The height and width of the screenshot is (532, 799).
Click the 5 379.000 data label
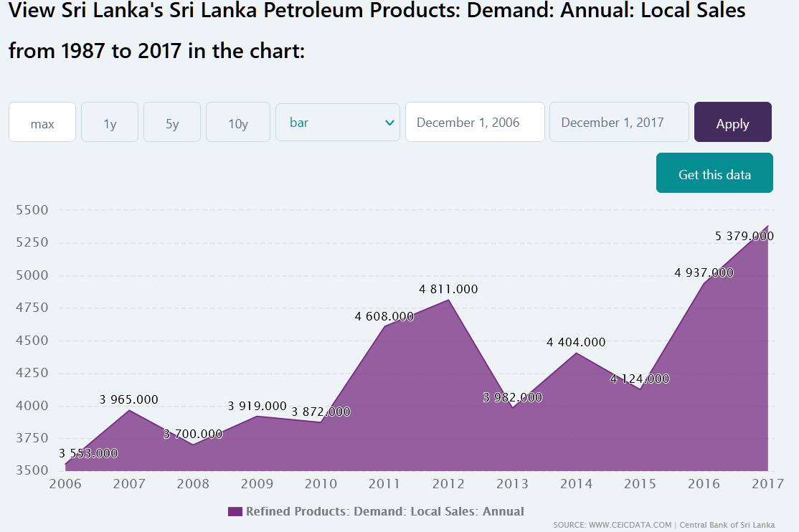[x=744, y=236]
